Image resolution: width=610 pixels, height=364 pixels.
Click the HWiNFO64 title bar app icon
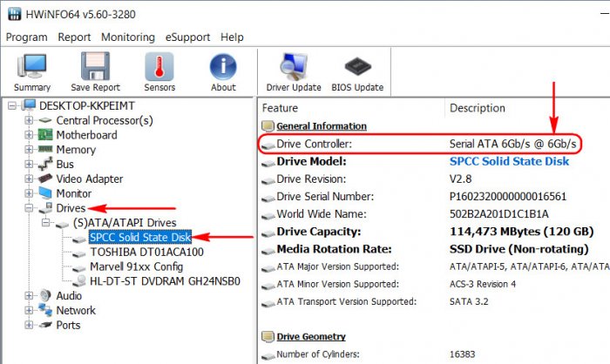click(15, 14)
